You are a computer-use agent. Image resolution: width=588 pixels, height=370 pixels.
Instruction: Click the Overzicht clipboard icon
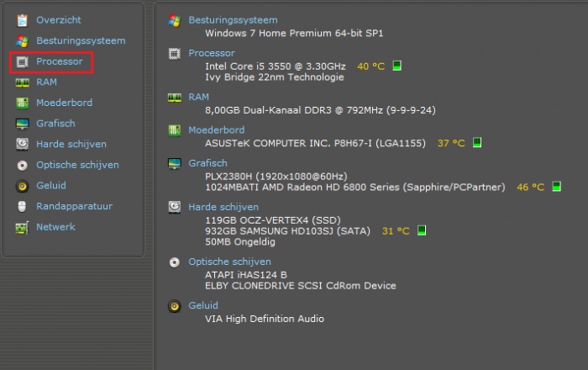point(22,20)
